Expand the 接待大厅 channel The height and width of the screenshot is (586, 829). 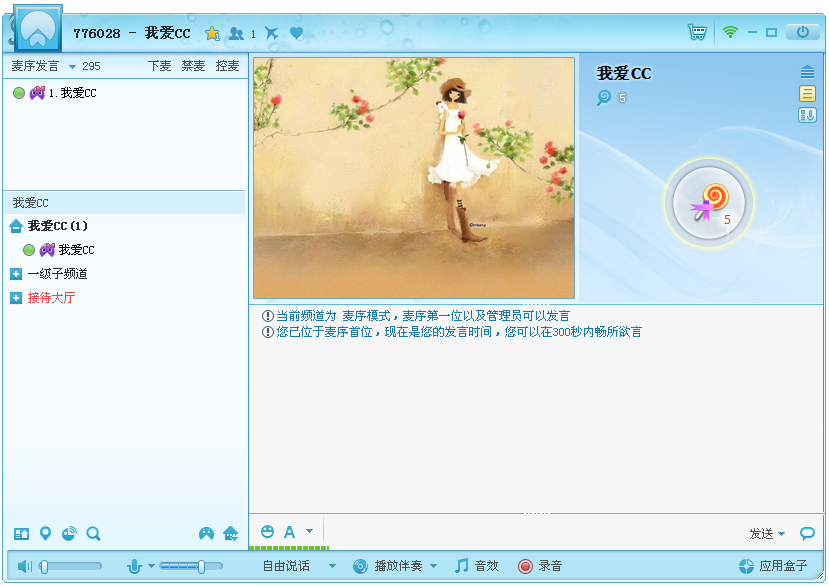point(16,298)
